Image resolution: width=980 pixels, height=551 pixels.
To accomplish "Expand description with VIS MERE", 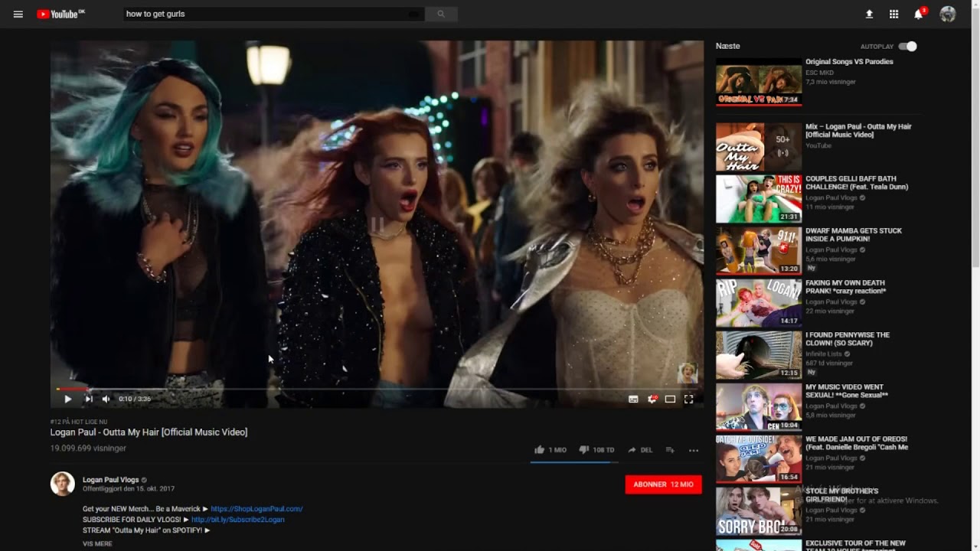I will pyautogui.click(x=97, y=543).
